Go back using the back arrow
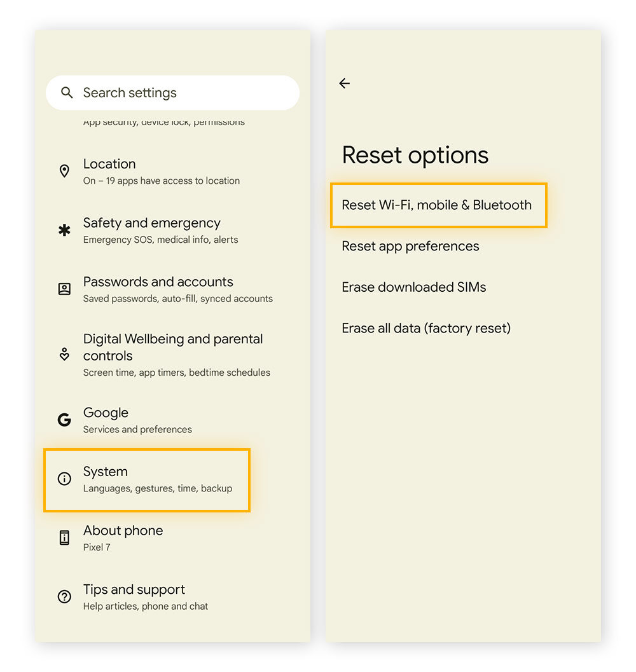Viewport: 636px width, 672px height. tap(344, 83)
